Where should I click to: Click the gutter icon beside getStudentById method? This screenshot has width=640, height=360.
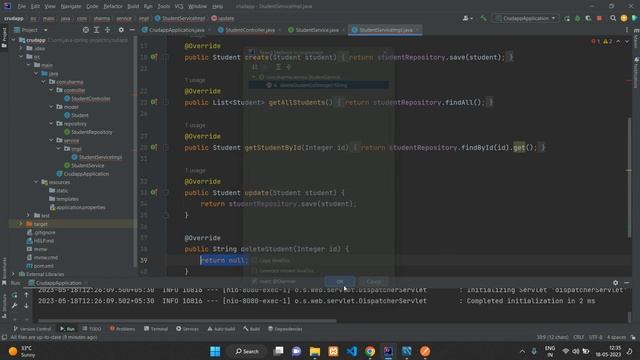tap(153, 147)
